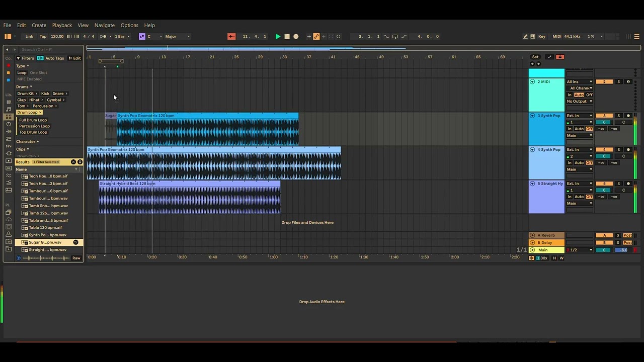Open the Create menu

pyautogui.click(x=39, y=25)
